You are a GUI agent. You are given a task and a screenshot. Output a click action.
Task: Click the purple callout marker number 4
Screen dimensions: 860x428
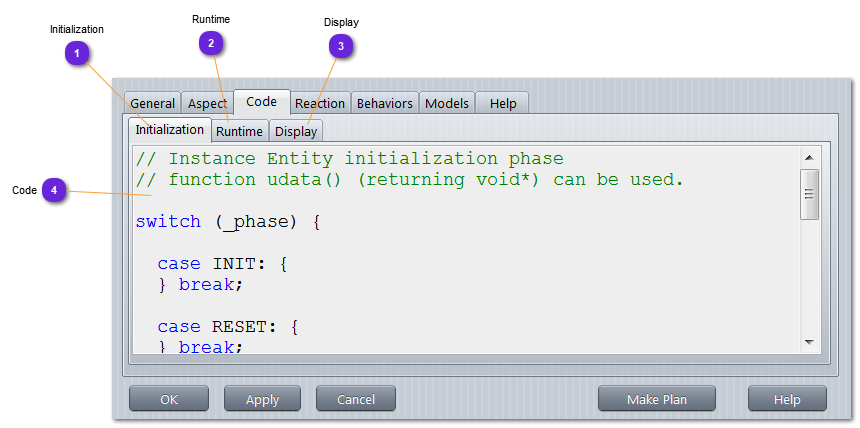[54, 190]
